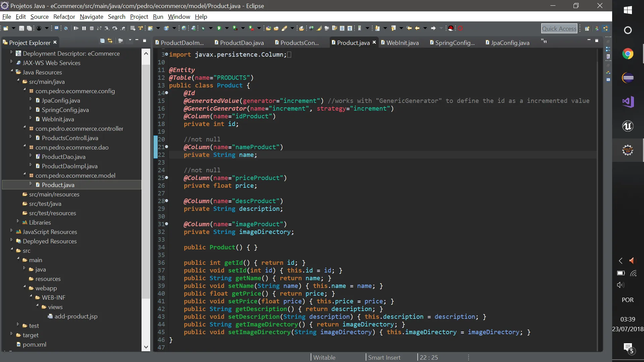Open Google Chrome from the taskbar

628,54
